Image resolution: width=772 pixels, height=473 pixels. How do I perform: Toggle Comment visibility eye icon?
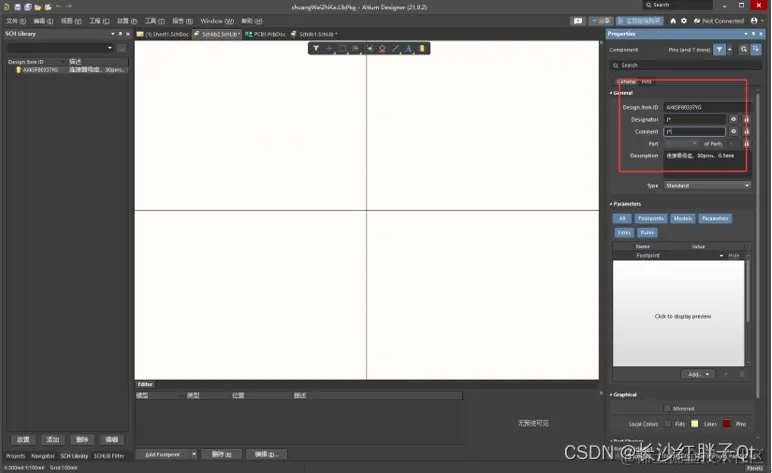(x=733, y=131)
